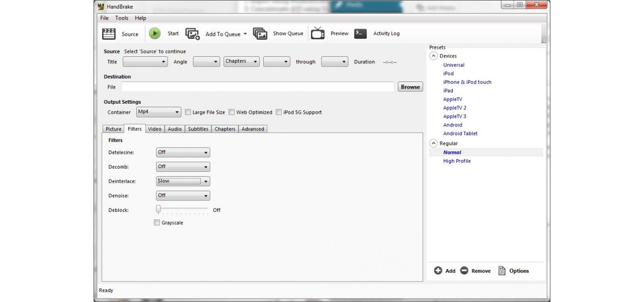Open the Help menu
The height and width of the screenshot is (302, 644).
140,18
